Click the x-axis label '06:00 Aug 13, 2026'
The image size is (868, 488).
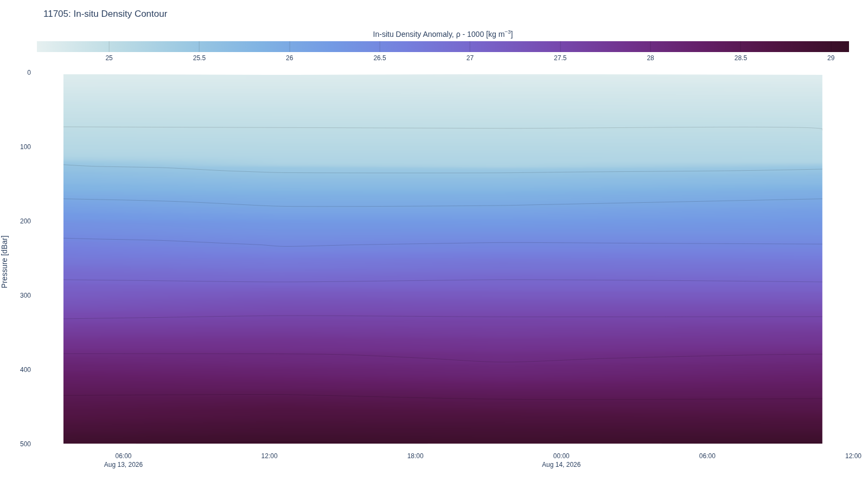[x=123, y=460]
